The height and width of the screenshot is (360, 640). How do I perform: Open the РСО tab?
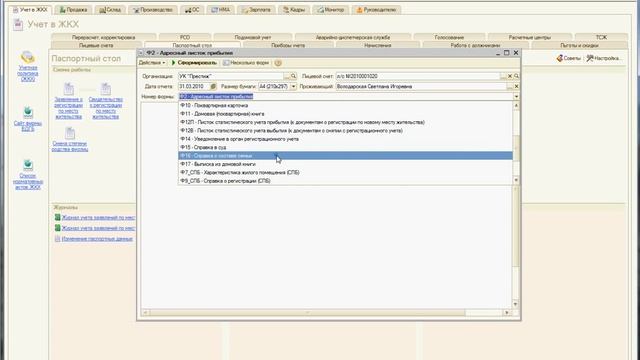185,37
